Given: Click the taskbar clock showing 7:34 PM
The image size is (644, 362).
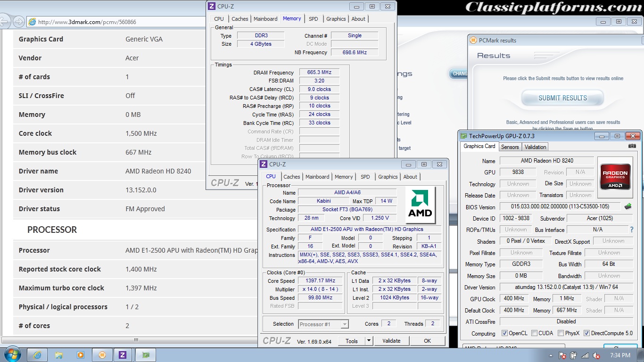Looking at the screenshot, I should [620, 355].
